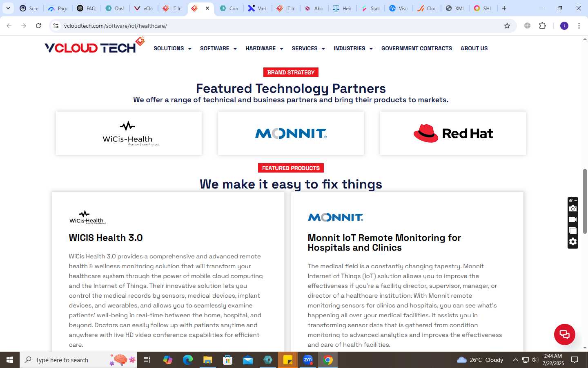Open Zoom app from taskbar
The image size is (588, 368).
[x=308, y=360]
